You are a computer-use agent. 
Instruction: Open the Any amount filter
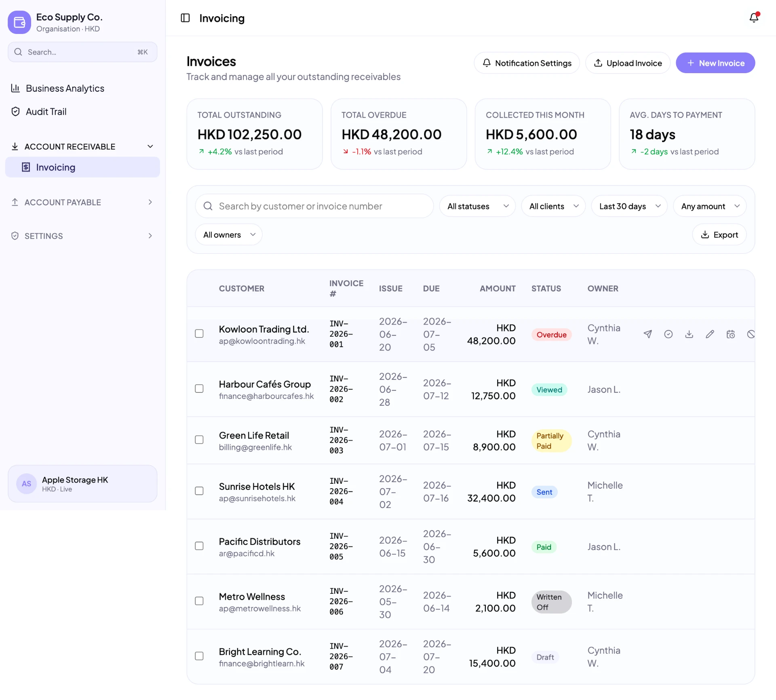(x=710, y=206)
